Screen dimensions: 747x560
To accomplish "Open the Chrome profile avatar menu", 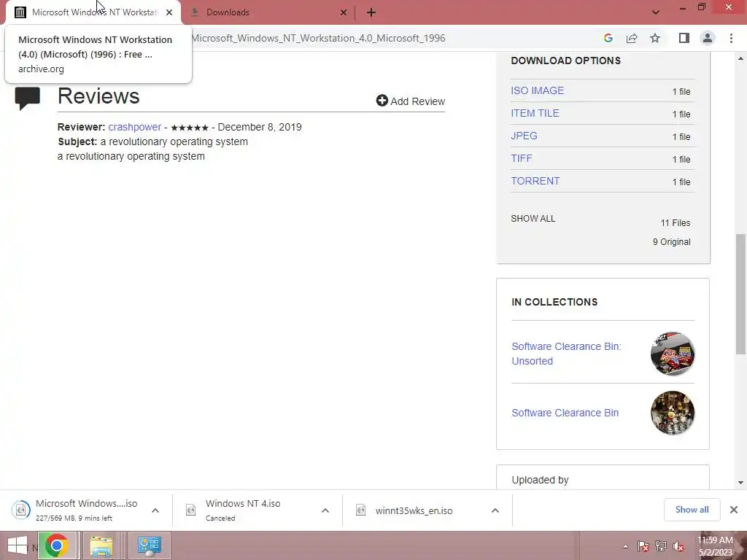I will [708, 38].
